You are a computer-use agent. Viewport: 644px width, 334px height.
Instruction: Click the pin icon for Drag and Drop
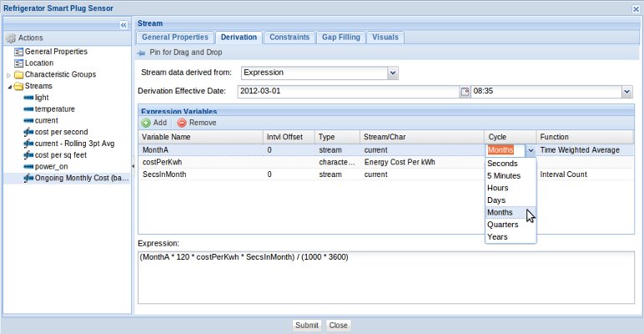pos(143,53)
